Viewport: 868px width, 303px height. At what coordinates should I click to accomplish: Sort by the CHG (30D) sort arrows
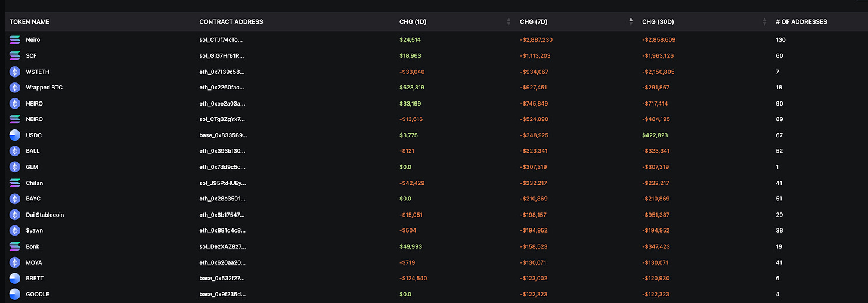pyautogui.click(x=765, y=22)
